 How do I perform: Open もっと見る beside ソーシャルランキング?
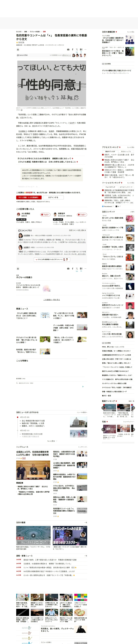131,183
